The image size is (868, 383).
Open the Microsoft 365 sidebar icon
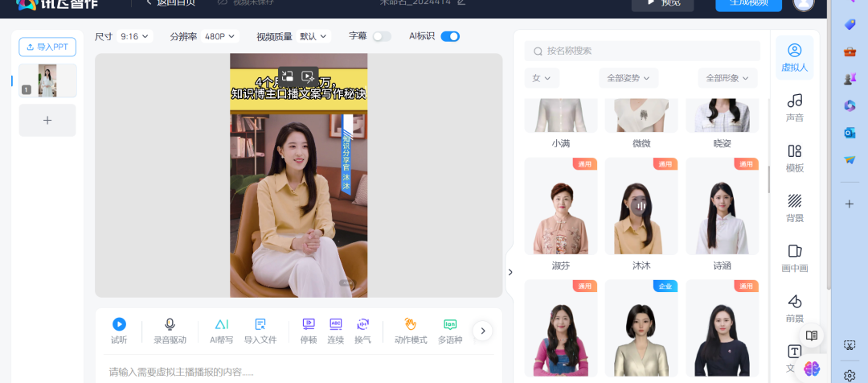click(850, 106)
